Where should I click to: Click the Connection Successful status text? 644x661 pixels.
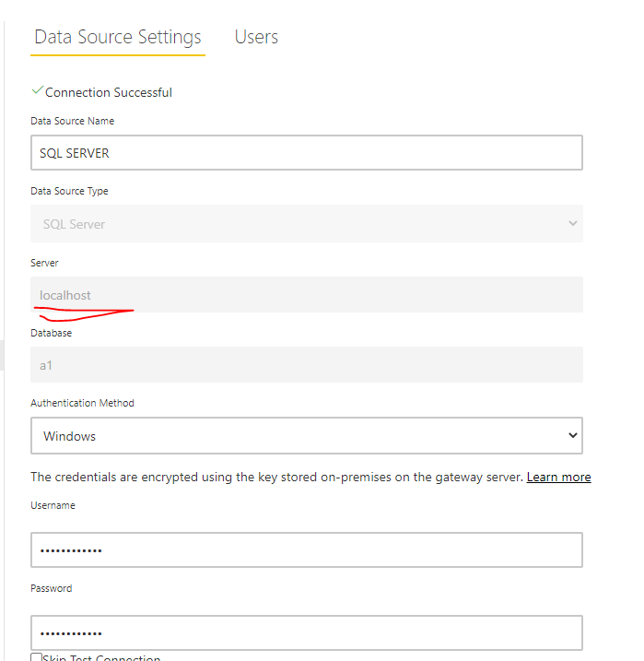coord(108,92)
